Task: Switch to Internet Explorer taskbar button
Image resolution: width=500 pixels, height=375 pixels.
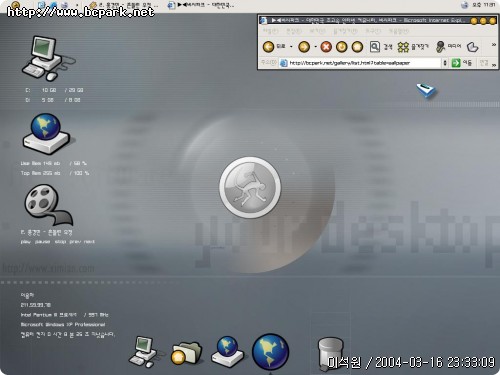Action: tap(202, 5)
